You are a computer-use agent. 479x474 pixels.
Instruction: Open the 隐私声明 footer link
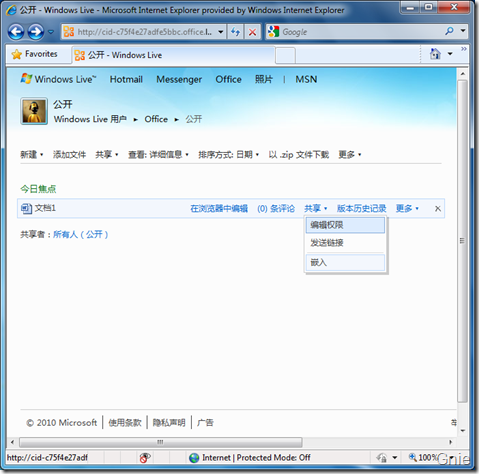pos(169,423)
